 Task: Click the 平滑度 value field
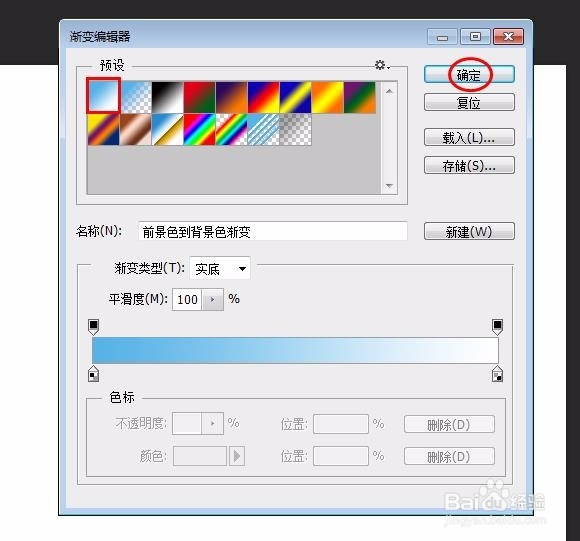[x=187, y=300]
